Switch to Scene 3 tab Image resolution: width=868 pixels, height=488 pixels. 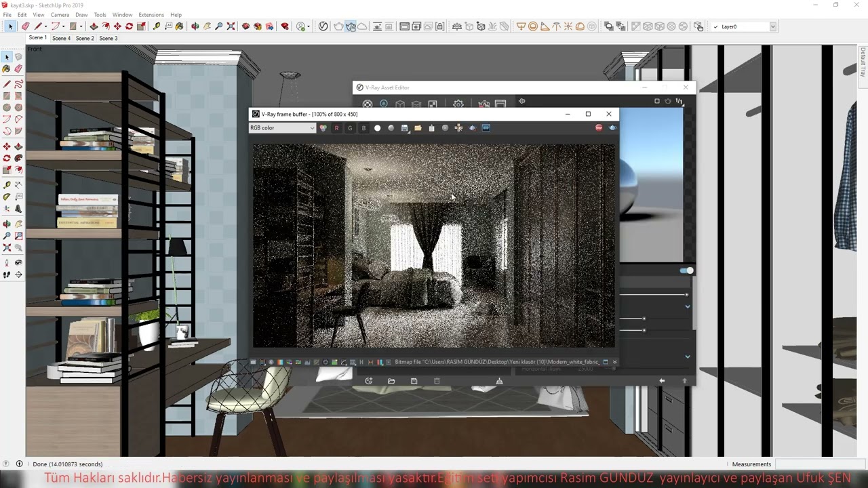(x=108, y=38)
